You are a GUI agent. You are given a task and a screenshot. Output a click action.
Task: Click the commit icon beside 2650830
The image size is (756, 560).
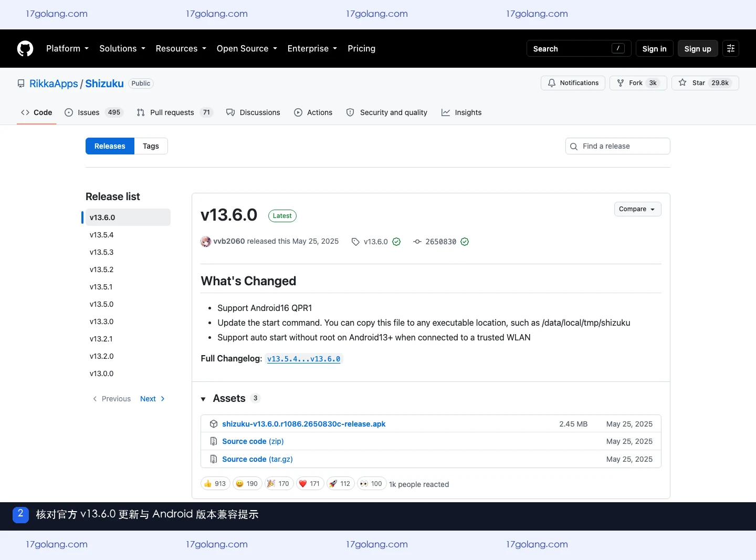[417, 242]
